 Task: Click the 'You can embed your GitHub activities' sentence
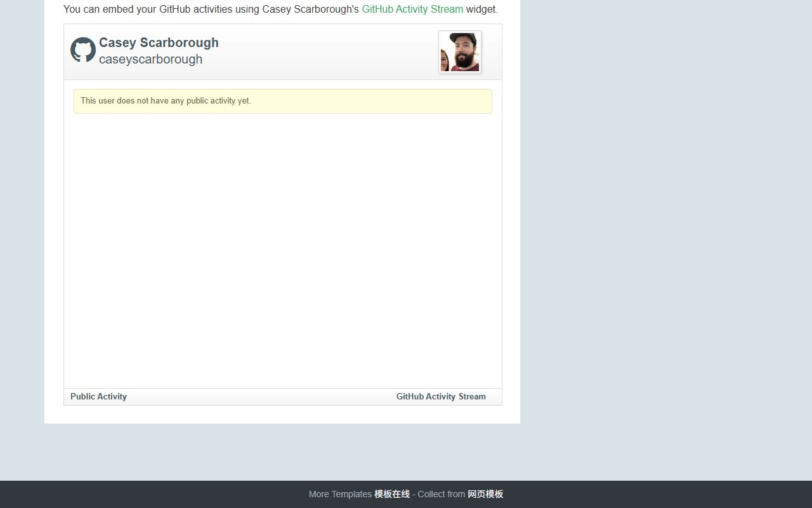coord(280,10)
